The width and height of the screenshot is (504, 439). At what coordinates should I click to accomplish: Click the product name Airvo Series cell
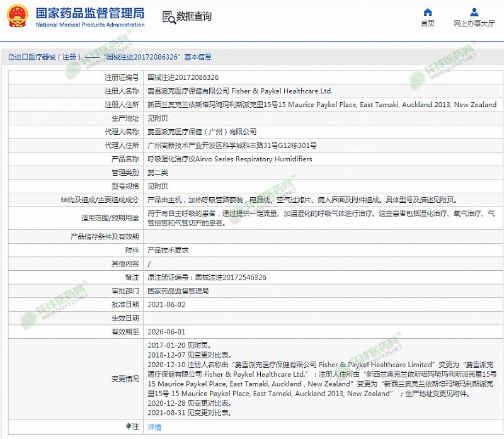coord(230,159)
